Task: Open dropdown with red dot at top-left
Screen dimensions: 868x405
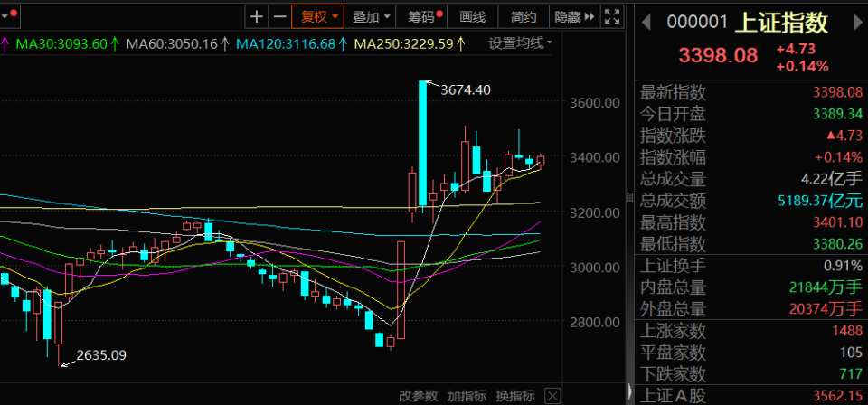Action: (x=8, y=16)
